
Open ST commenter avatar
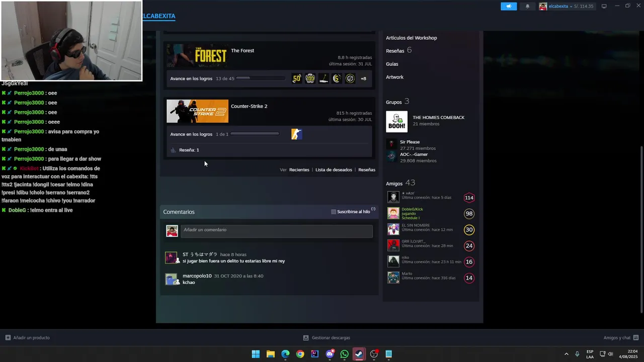point(171,257)
